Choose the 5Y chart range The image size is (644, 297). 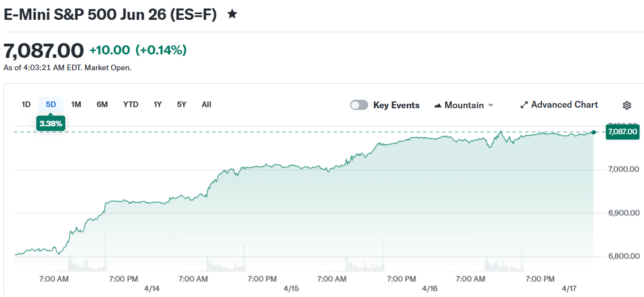tap(182, 105)
